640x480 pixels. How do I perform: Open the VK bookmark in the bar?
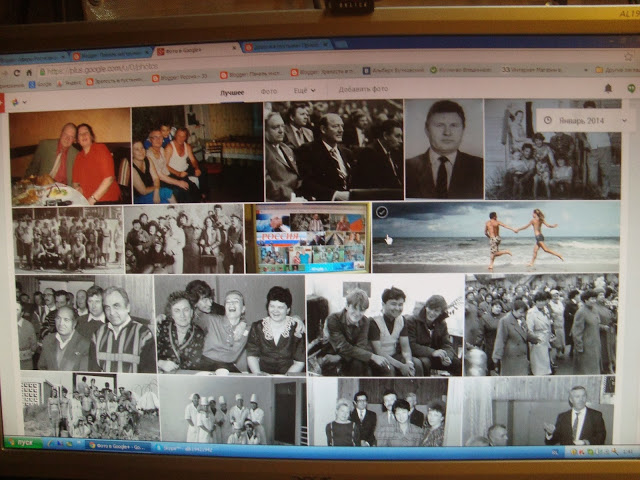367,71
